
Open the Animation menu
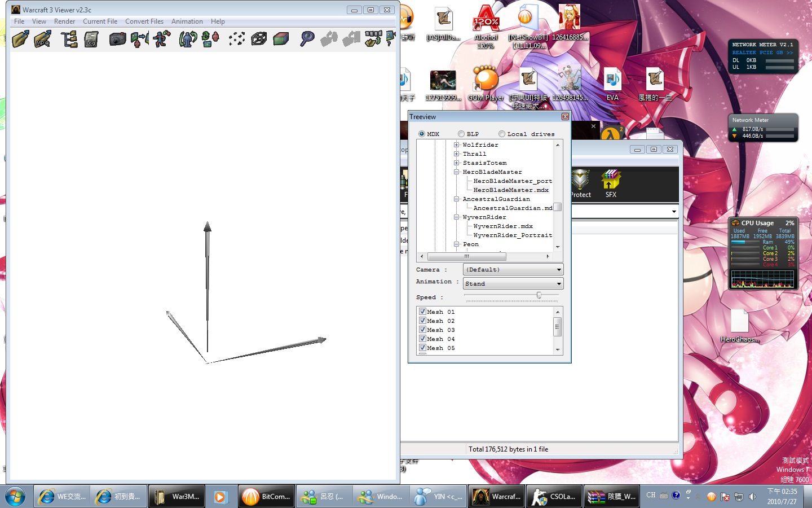(187, 21)
